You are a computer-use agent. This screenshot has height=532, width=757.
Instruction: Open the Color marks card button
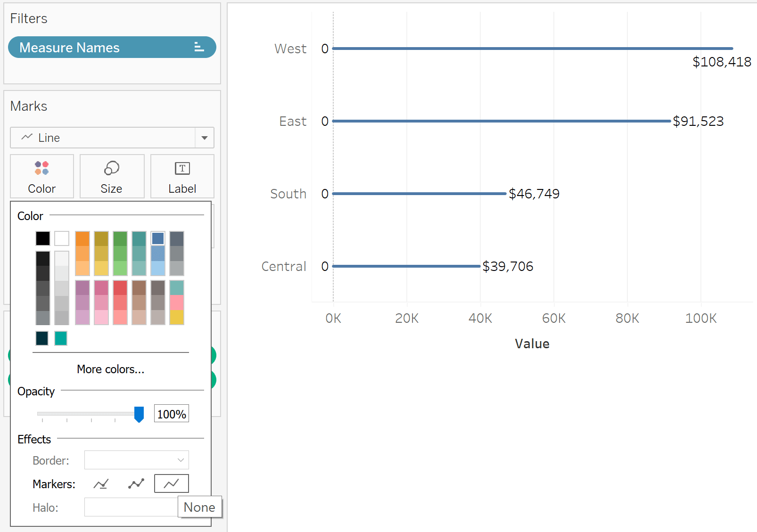tap(42, 176)
